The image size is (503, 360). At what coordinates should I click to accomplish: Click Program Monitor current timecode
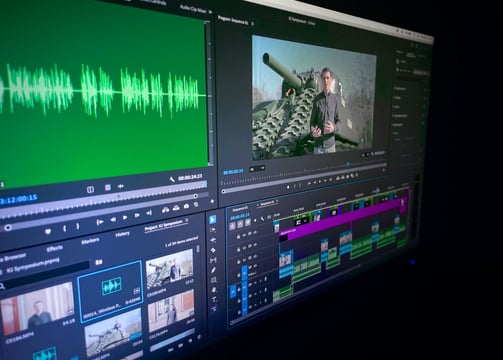233,172
